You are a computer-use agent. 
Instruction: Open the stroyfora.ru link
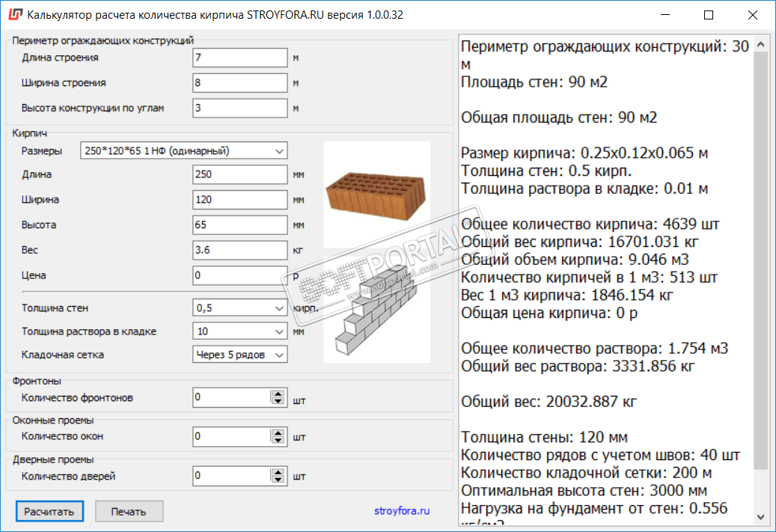[x=402, y=512]
